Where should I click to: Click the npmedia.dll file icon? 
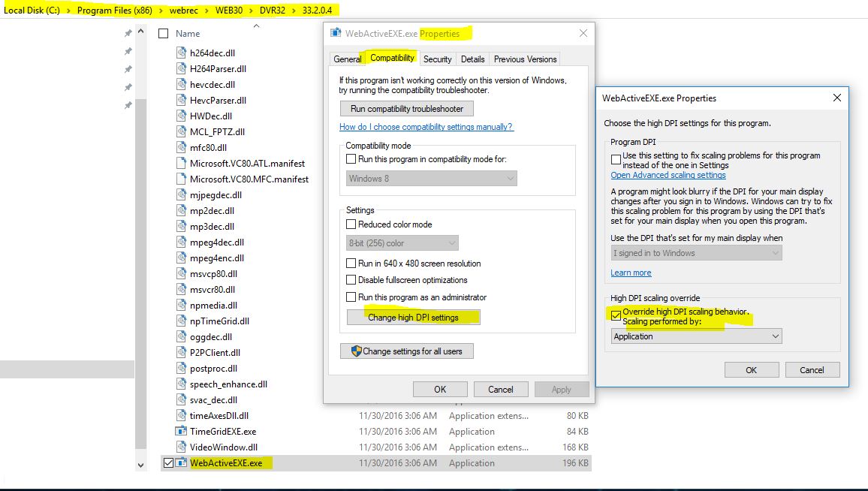pos(181,305)
